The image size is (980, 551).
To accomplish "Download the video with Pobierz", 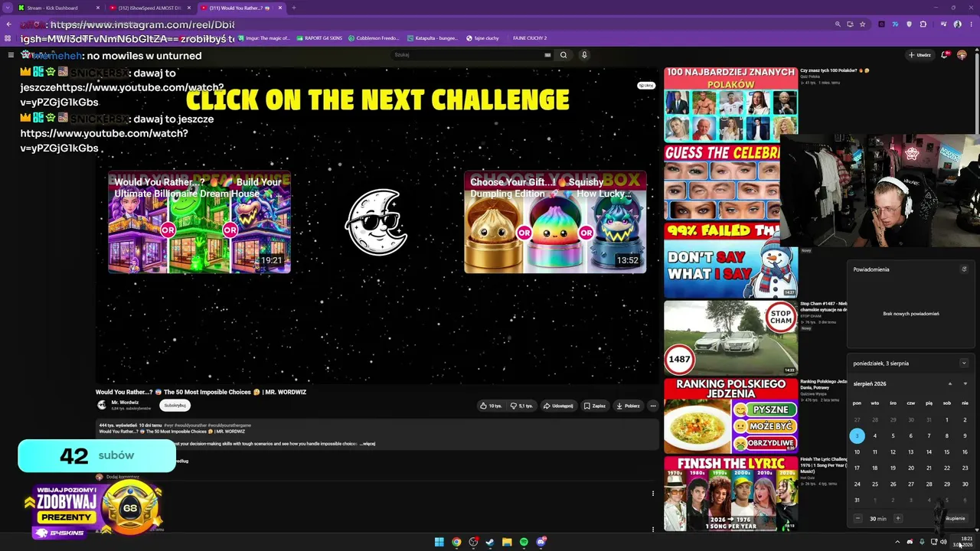I will [x=628, y=406].
